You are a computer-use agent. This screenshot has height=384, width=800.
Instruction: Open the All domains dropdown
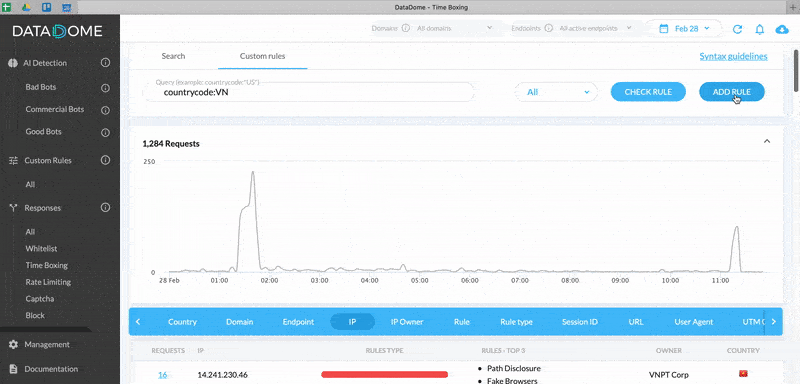pos(454,29)
